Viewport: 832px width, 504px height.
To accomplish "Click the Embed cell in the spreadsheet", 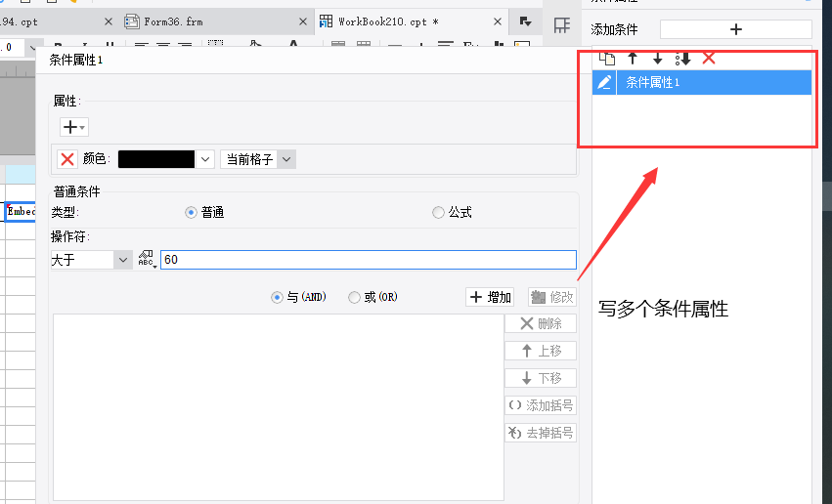I will (21, 211).
